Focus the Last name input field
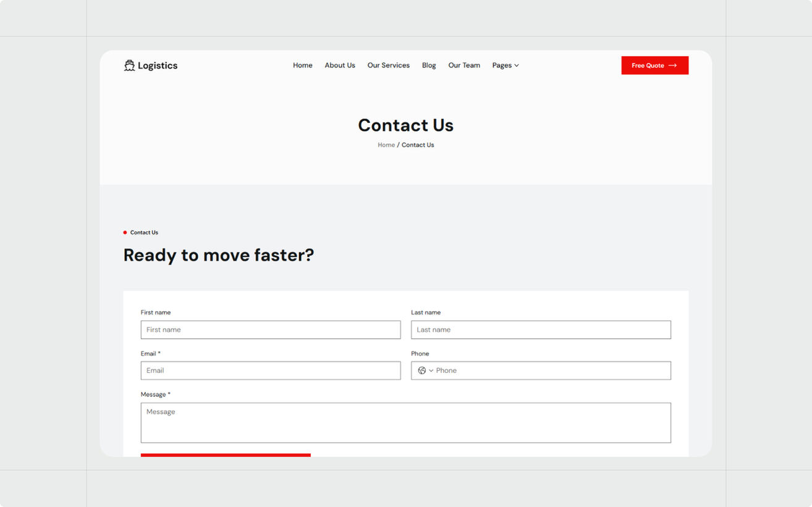 coord(541,330)
